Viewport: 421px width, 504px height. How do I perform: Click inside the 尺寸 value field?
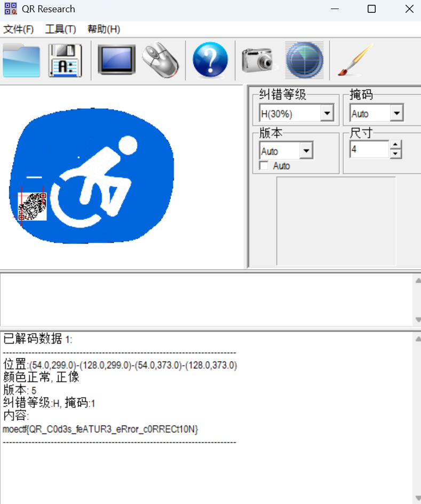[x=369, y=149]
